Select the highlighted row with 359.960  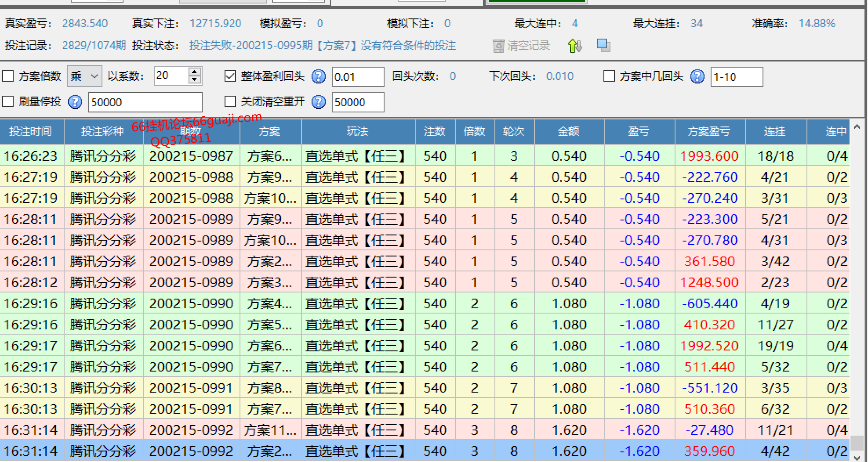pyautogui.click(x=425, y=451)
